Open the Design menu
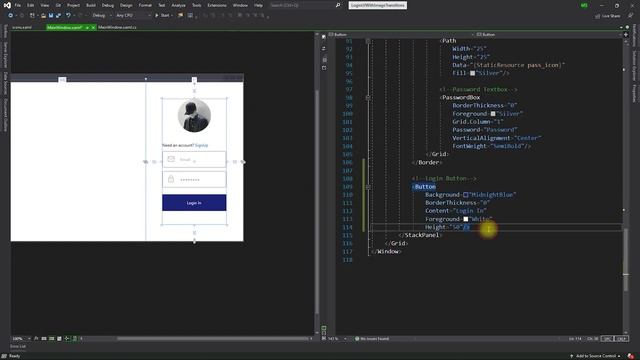The height and width of the screenshot is (360, 640). pos(126,5)
